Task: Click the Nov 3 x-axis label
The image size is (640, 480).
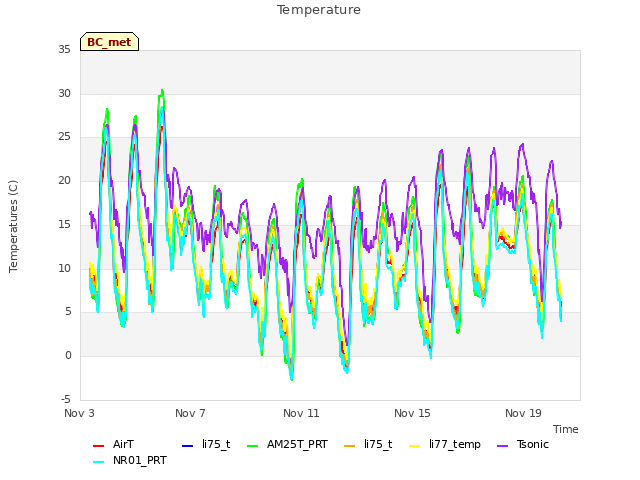Action: pos(79,413)
